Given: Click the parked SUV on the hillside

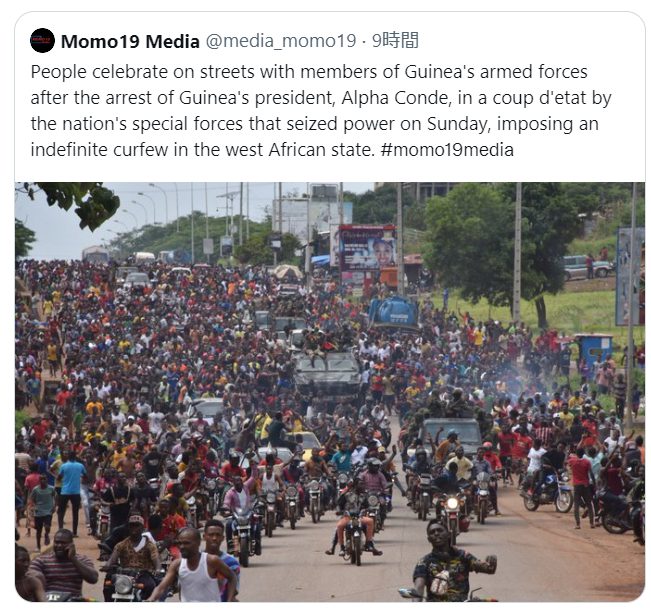Looking at the screenshot, I should pyautogui.click(x=587, y=267).
